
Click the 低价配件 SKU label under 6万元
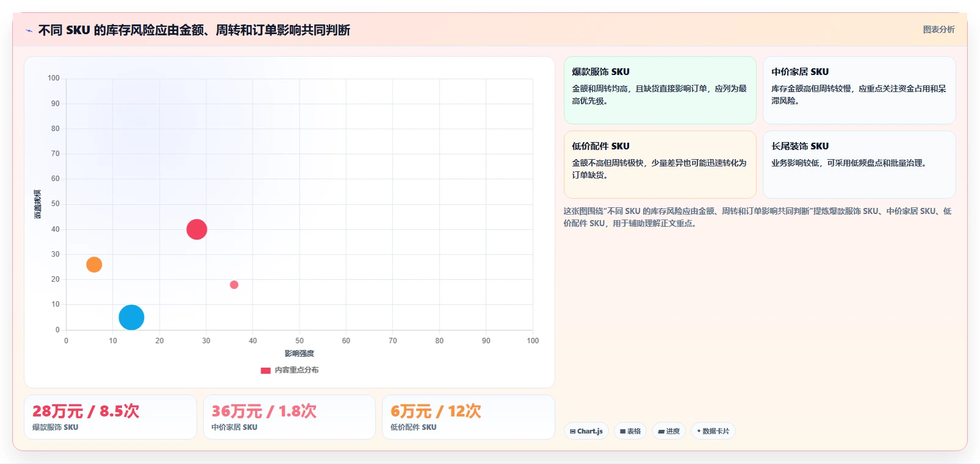[413, 427]
